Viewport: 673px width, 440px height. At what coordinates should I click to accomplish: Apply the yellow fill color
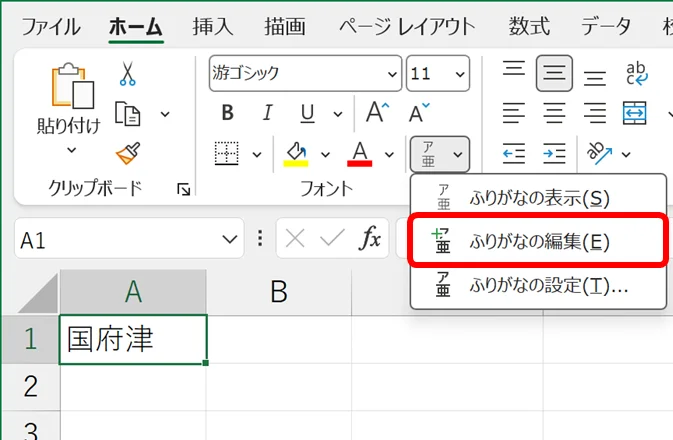pyautogui.click(x=296, y=153)
